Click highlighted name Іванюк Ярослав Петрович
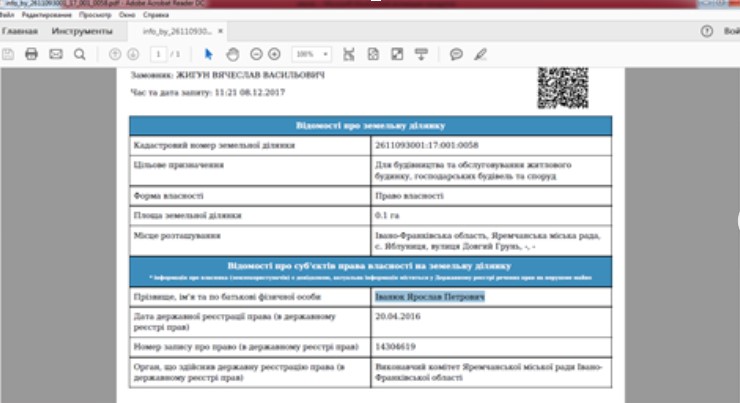This screenshot has height=403, width=740. [x=429, y=298]
